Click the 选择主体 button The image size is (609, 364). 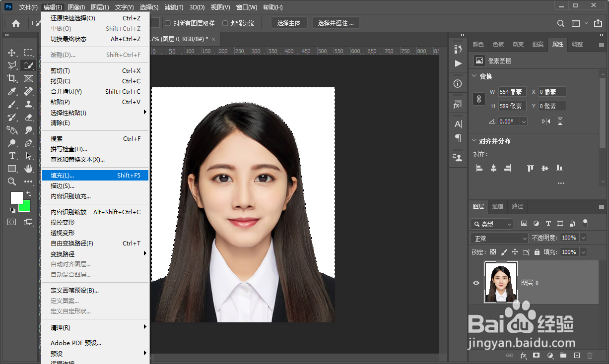pos(288,23)
